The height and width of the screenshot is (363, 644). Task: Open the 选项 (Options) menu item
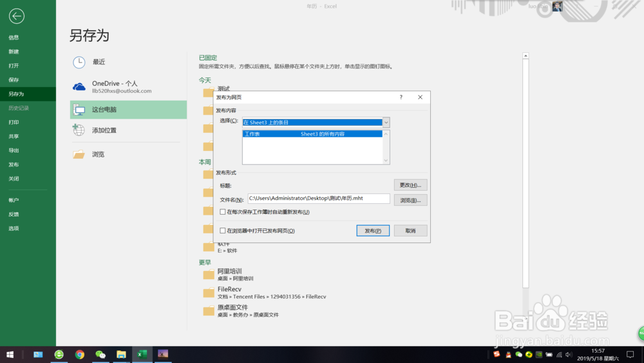click(x=14, y=229)
